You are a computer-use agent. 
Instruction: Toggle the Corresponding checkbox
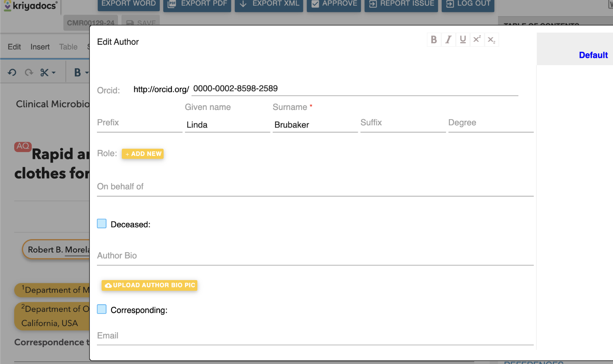click(102, 309)
